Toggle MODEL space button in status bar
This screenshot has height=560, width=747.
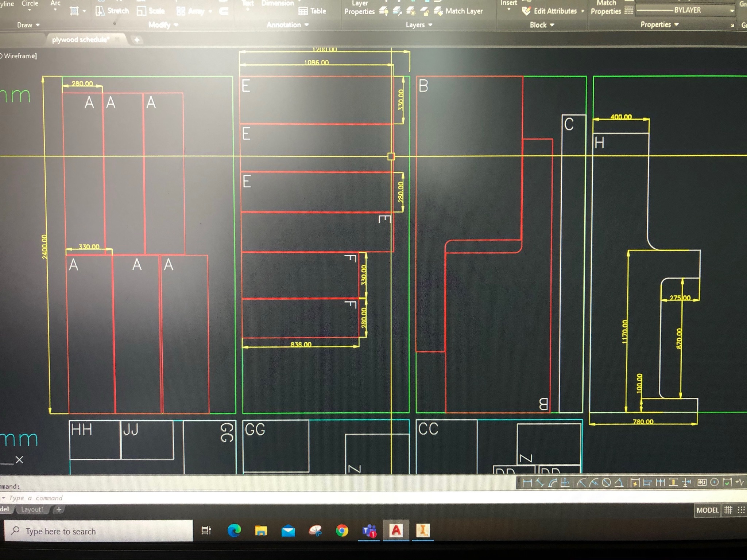707,510
